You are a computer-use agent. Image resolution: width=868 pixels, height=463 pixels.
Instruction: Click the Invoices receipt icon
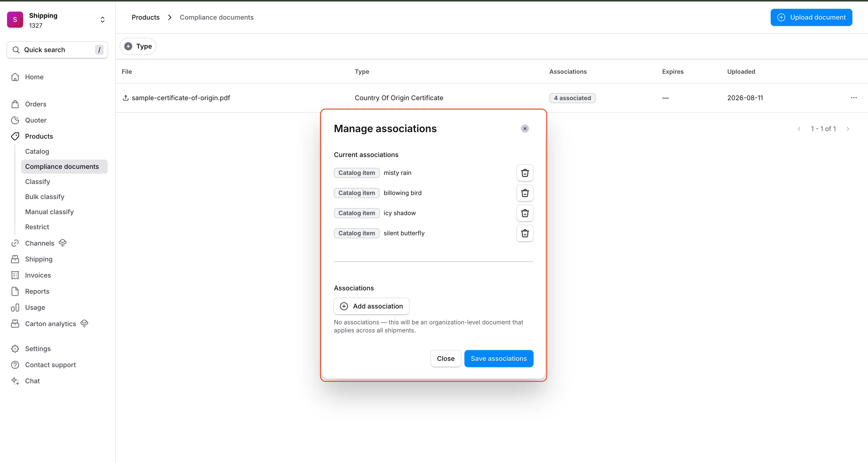click(15, 275)
